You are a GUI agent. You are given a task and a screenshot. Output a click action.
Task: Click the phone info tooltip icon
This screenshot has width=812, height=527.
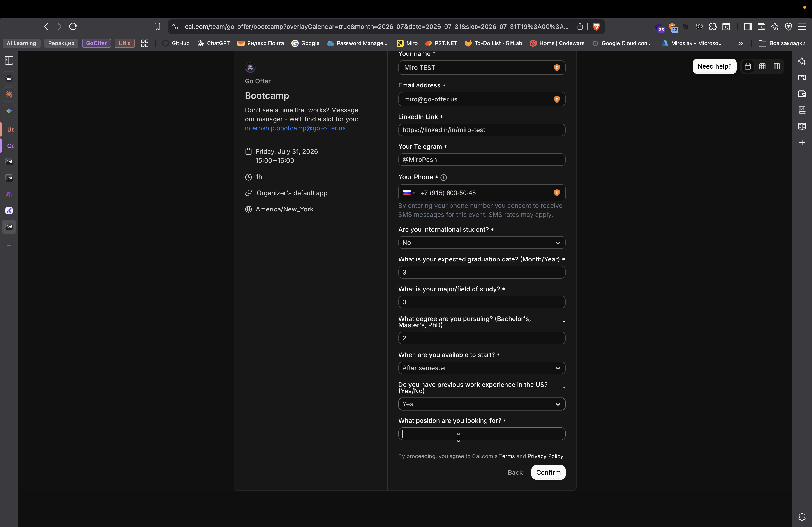tap(443, 178)
